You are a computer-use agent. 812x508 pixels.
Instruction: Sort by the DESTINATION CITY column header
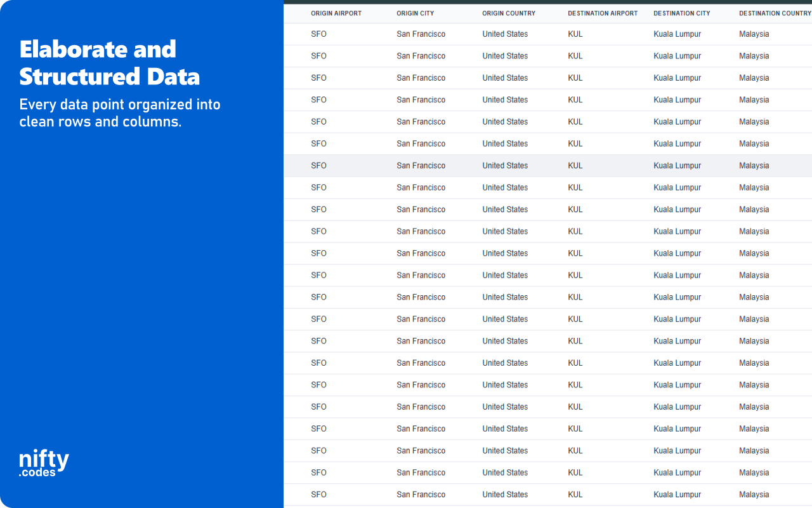(681, 13)
